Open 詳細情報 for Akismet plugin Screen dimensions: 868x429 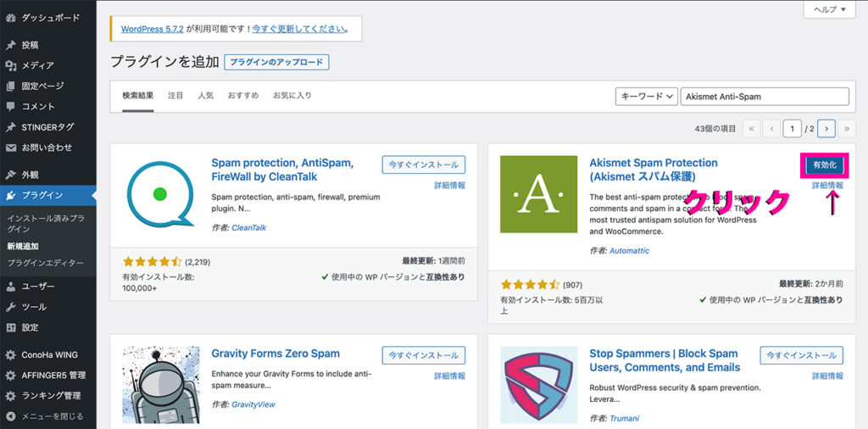(827, 186)
